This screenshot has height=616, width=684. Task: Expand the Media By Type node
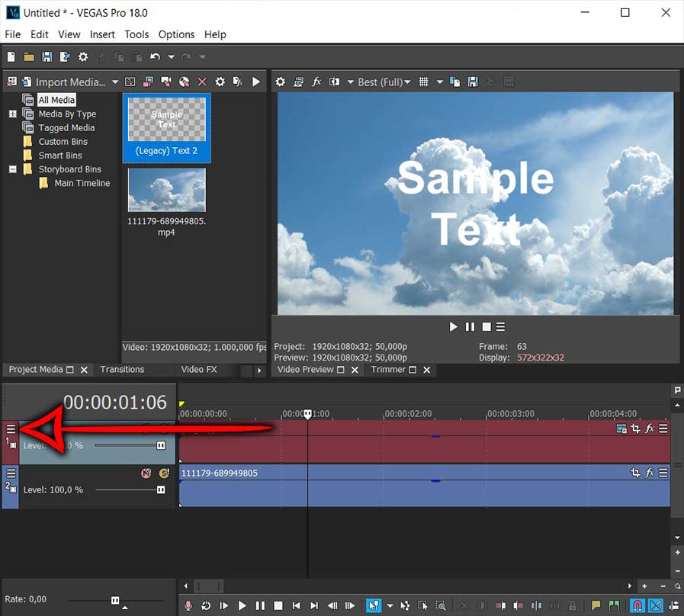coord(13,114)
